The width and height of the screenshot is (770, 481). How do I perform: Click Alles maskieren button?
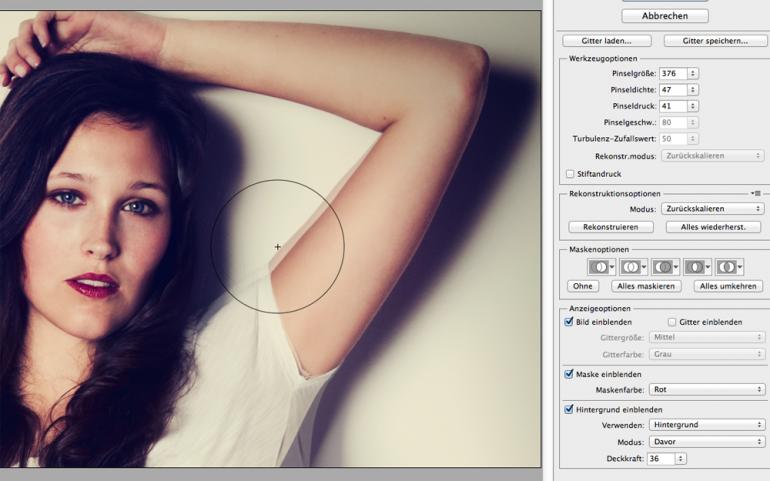coord(646,286)
